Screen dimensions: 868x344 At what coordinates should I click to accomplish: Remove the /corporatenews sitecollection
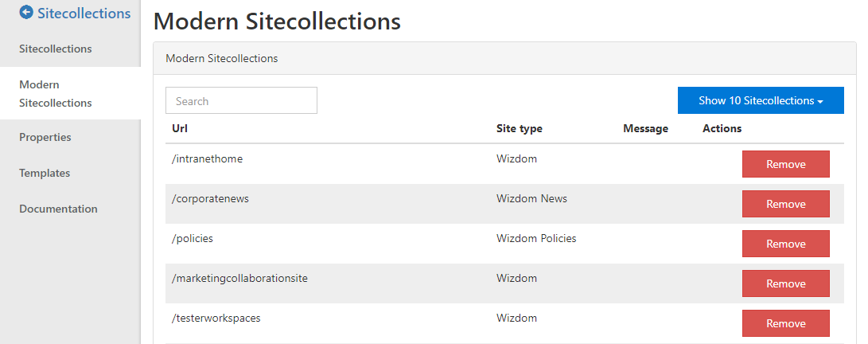785,204
